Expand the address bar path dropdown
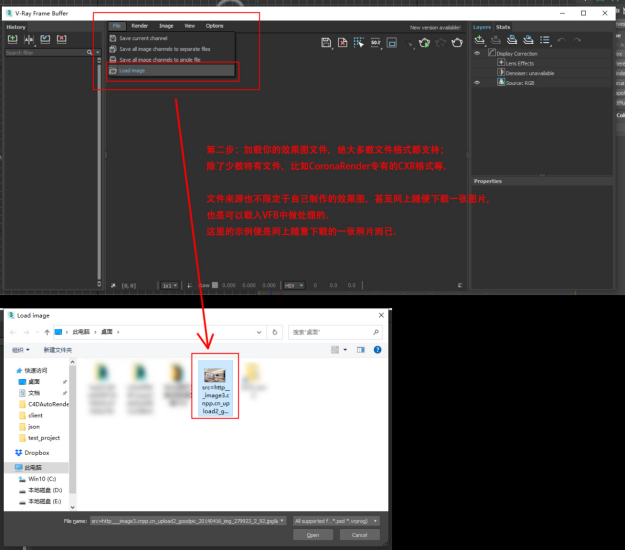 [x=259, y=332]
